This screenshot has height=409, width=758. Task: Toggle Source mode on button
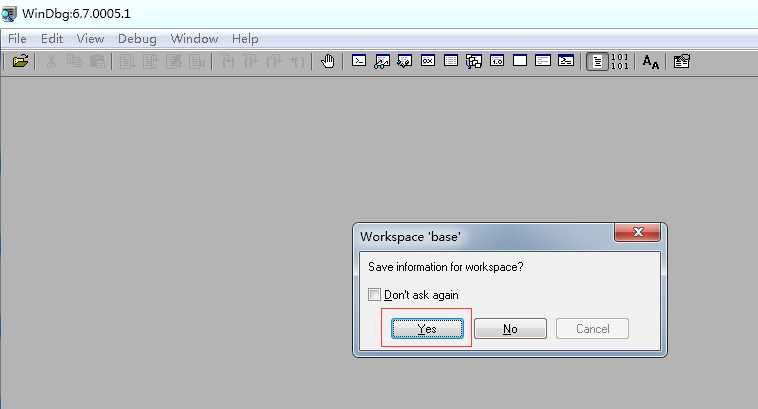[x=597, y=61]
